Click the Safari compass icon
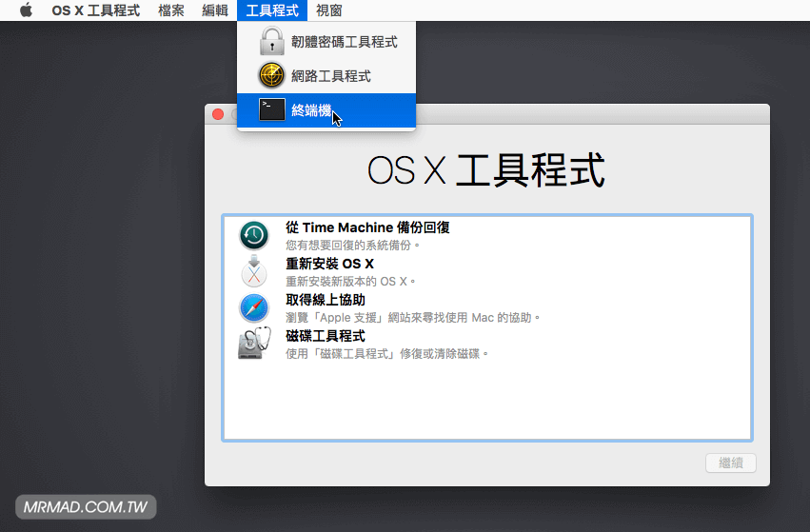The width and height of the screenshot is (810, 532). [254, 307]
